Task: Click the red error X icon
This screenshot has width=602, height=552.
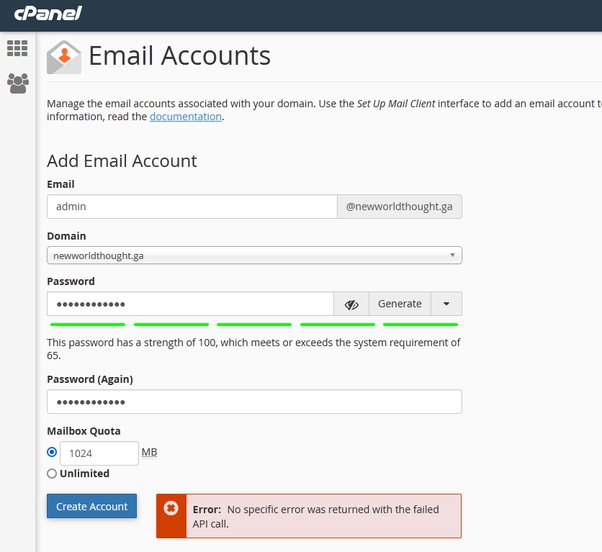Action: pyautogui.click(x=171, y=509)
